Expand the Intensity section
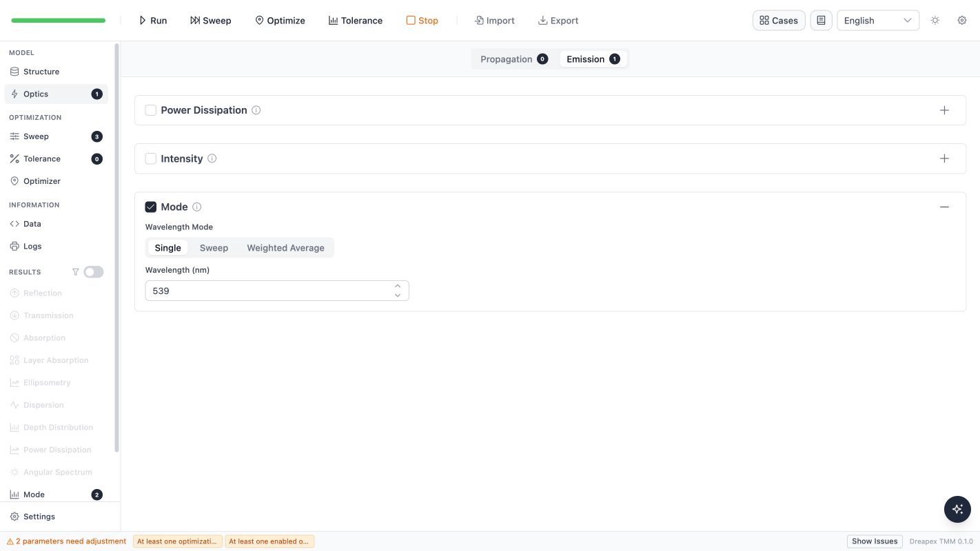The image size is (980, 551). pyautogui.click(x=944, y=158)
